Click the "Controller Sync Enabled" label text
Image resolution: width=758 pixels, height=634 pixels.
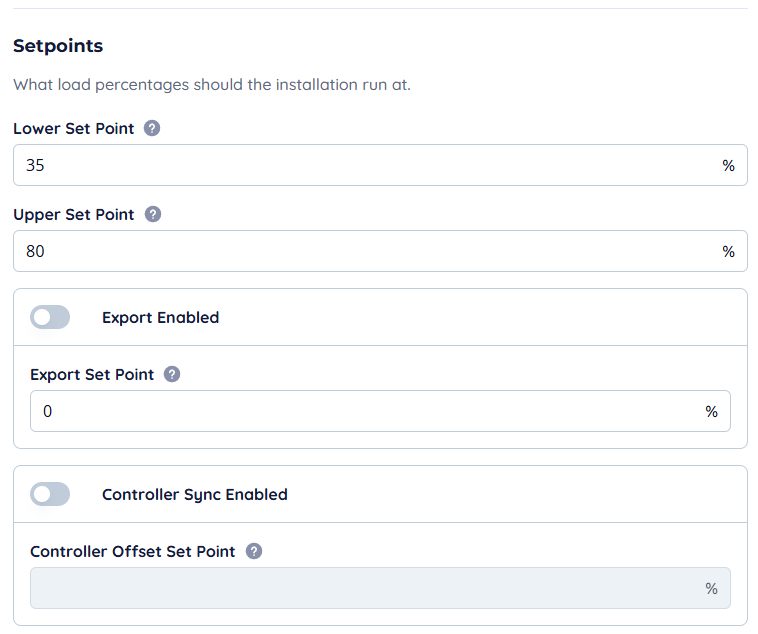(x=195, y=494)
